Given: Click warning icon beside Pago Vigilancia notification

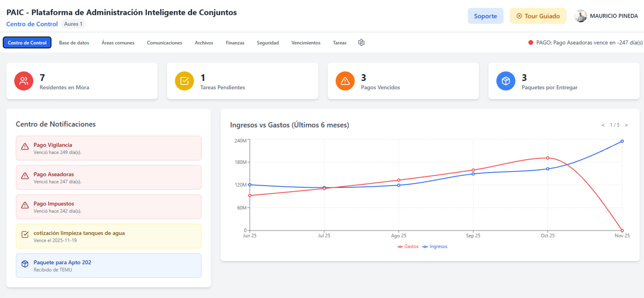Looking at the screenshot, I should pyautogui.click(x=25, y=147).
